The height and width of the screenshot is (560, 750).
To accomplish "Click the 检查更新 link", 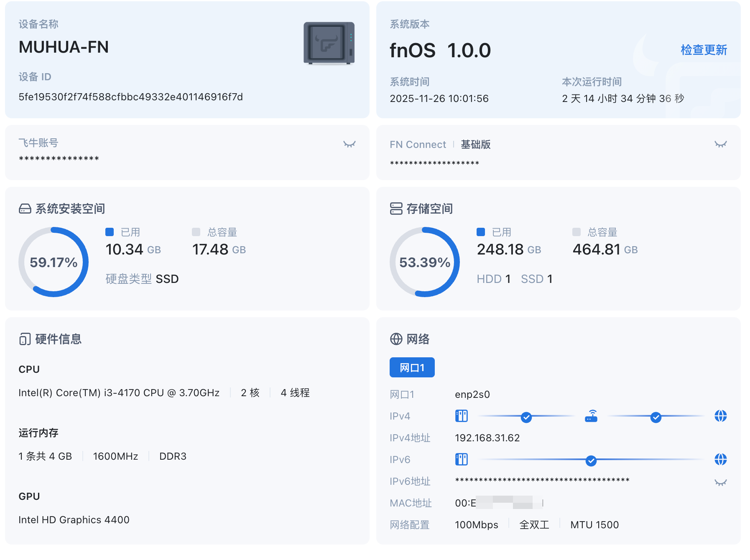I will pyautogui.click(x=704, y=50).
